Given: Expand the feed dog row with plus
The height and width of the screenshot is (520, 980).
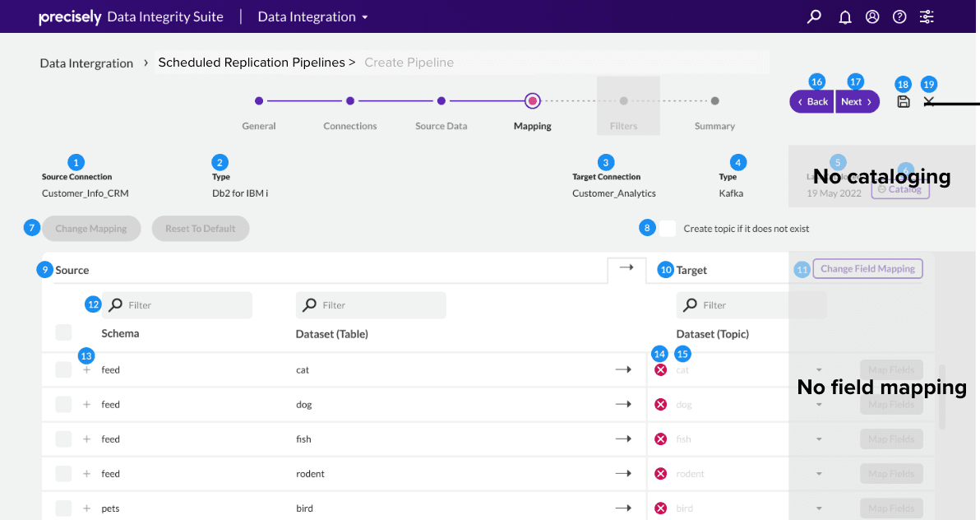Looking at the screenshot, I should (87, 404).
